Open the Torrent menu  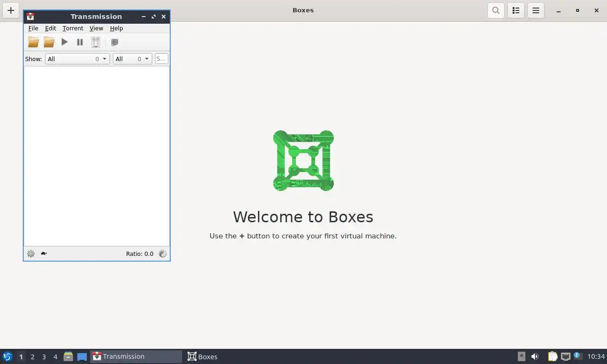tap(73, 28)
